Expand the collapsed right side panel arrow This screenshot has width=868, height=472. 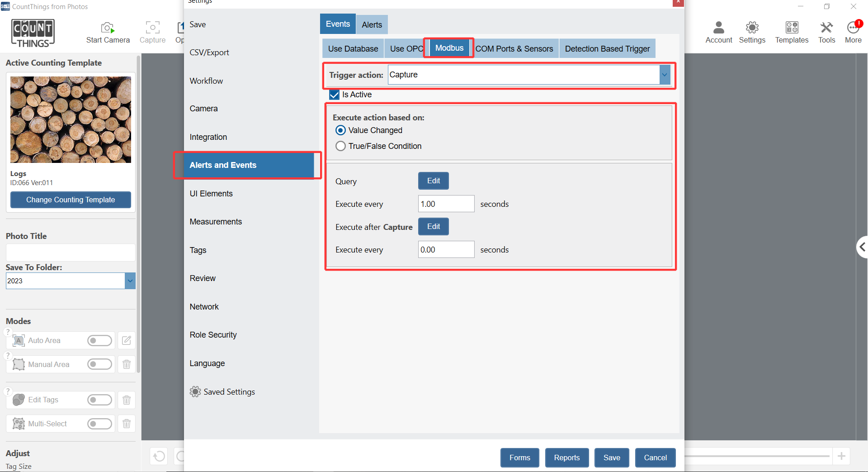click(x=862, y=247)
